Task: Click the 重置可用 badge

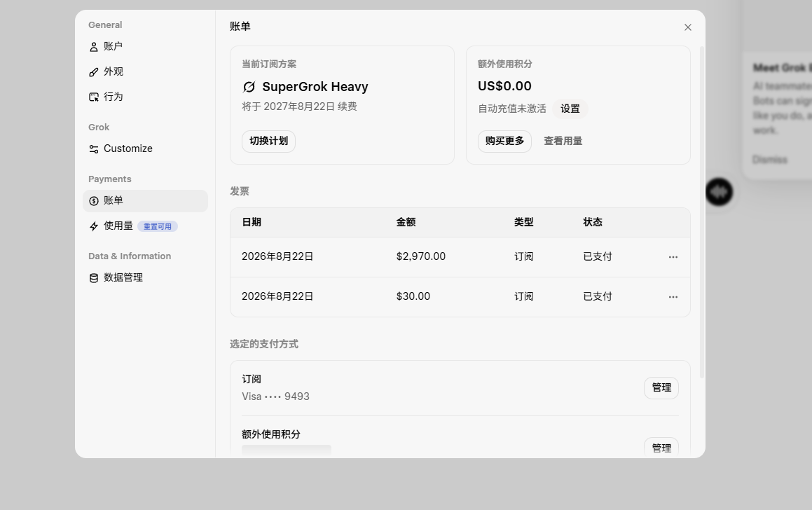Action: tap(158, 227)
